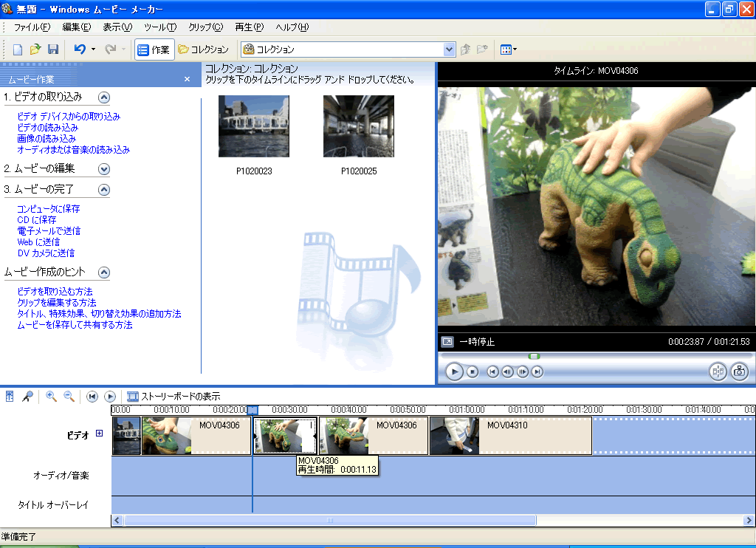Toggle the コレクション pane button
756x548 pixels.
pos(203,49)
